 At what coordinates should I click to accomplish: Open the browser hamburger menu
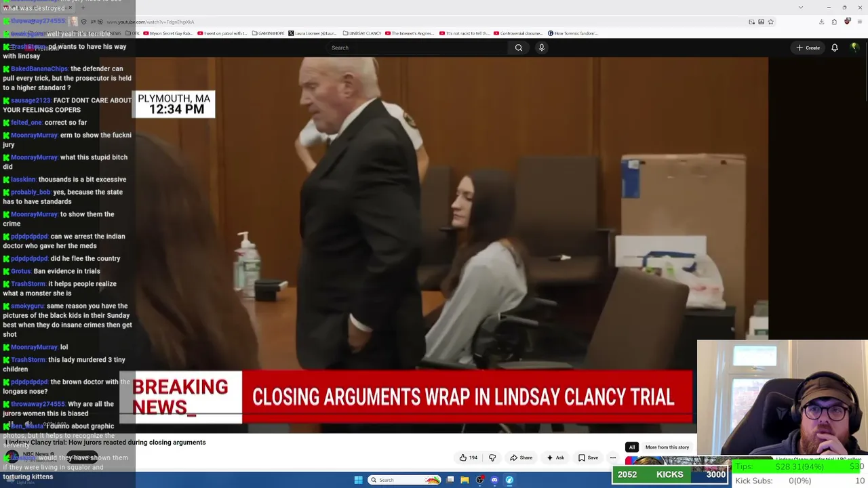pyautogui.click(x=860, y=22)
